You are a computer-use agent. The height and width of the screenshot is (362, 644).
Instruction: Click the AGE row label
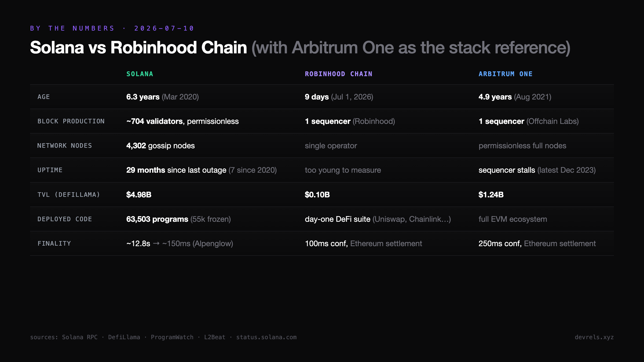(44, 97)
